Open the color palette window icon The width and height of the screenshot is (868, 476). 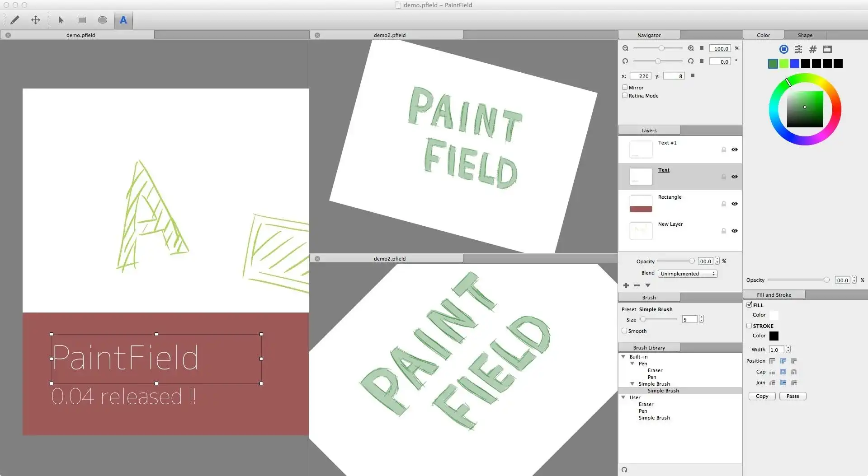tap(827, 49)
